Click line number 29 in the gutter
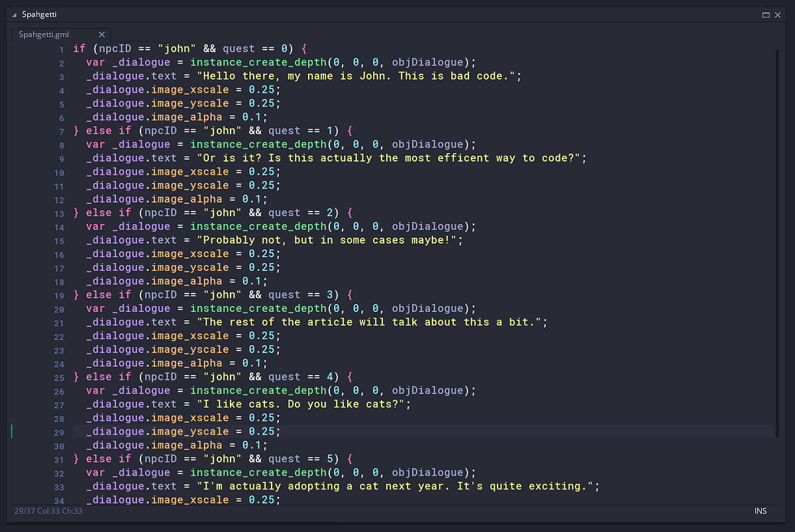 click(58, 431)
